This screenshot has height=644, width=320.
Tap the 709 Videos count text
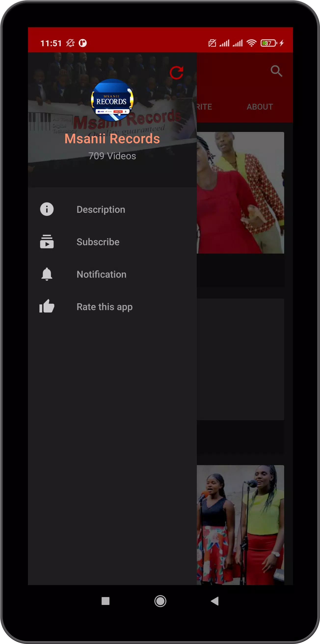(112, 156)
